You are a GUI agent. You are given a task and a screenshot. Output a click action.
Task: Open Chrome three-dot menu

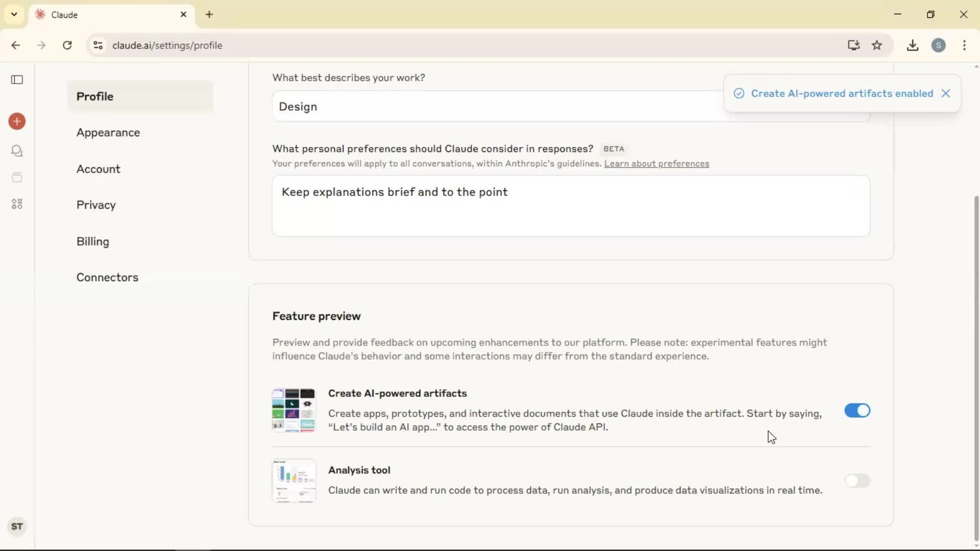964,45
